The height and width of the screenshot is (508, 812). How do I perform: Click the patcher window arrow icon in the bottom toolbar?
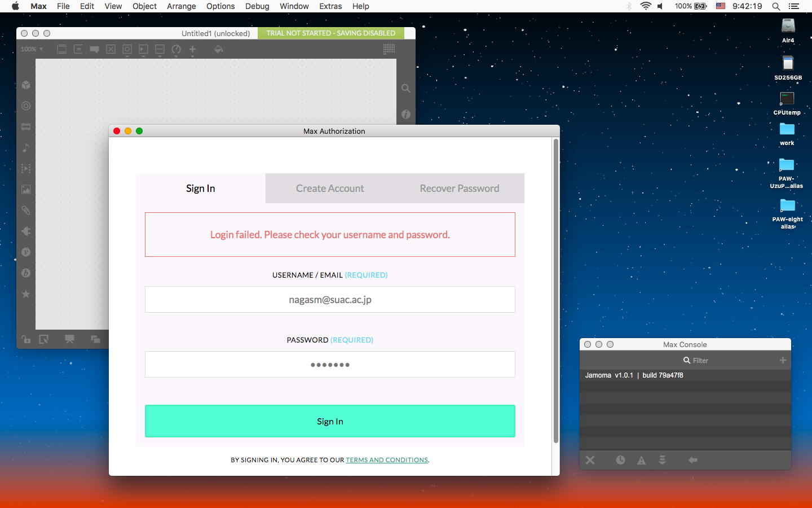click(x=43, y=339)
